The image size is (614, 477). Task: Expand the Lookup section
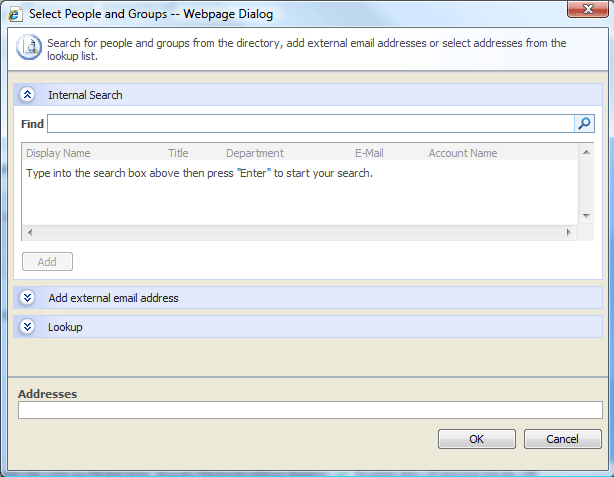click(x=28, y=327)
